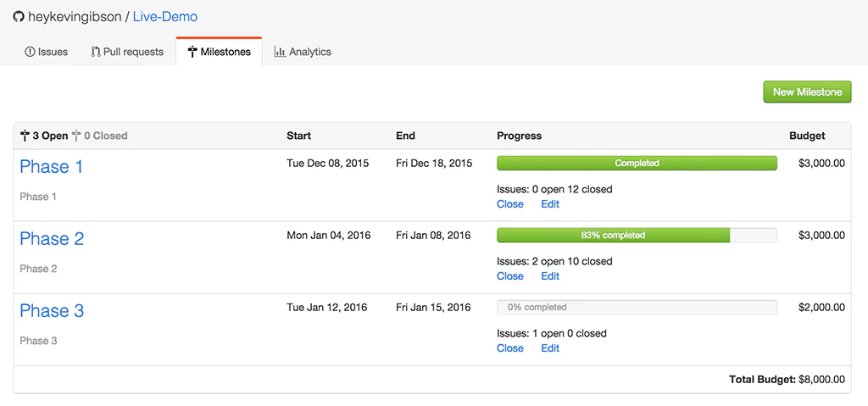Image resolution: width=868 pixels, height=406 pixels.
Task: Click Edit under Phase 1 progress
Action: pyautogui.click(x=550, y=204)
